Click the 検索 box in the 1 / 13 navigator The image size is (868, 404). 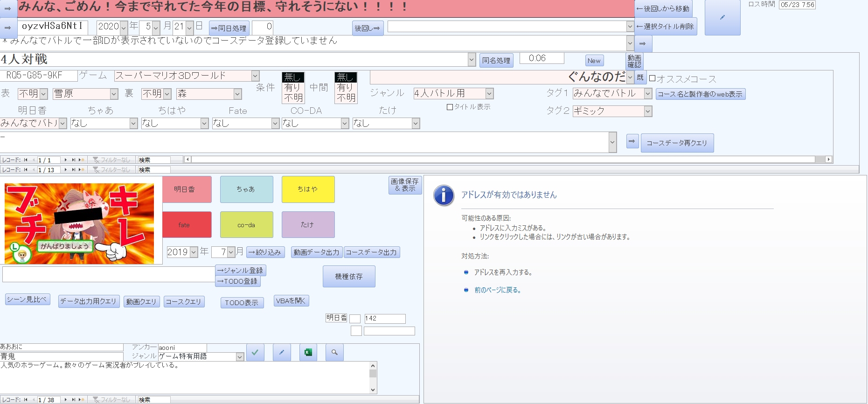coord(154,170)
